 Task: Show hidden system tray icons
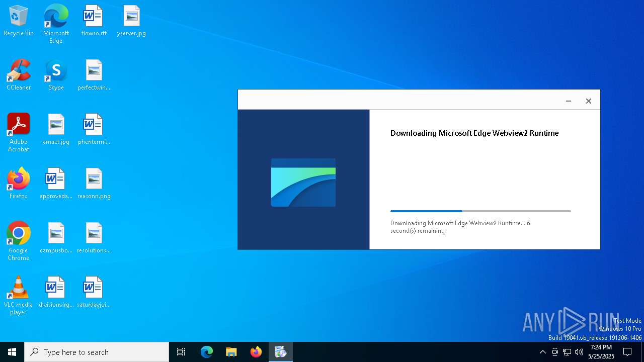pos(542,352)
